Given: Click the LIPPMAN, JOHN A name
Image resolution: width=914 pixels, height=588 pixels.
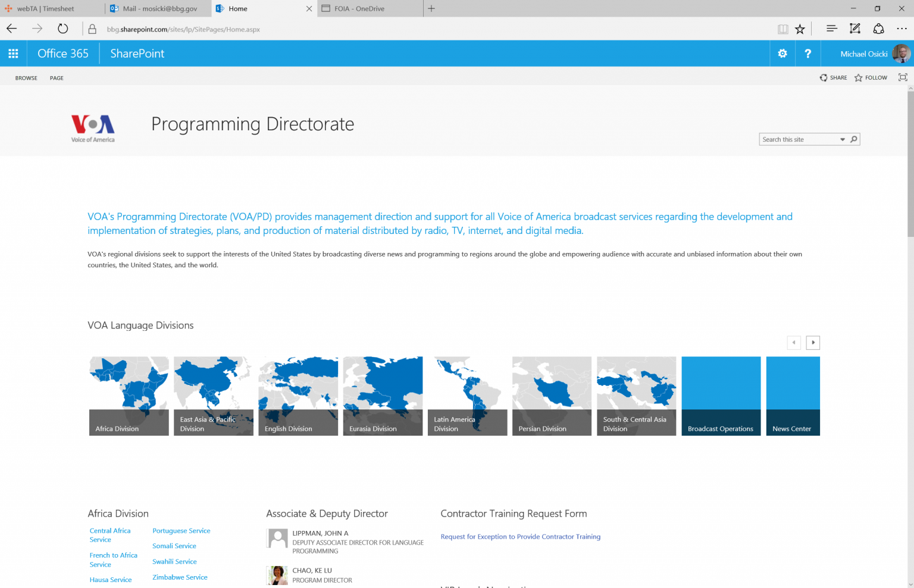Looking at the screenshot, I should coord(320,533).
